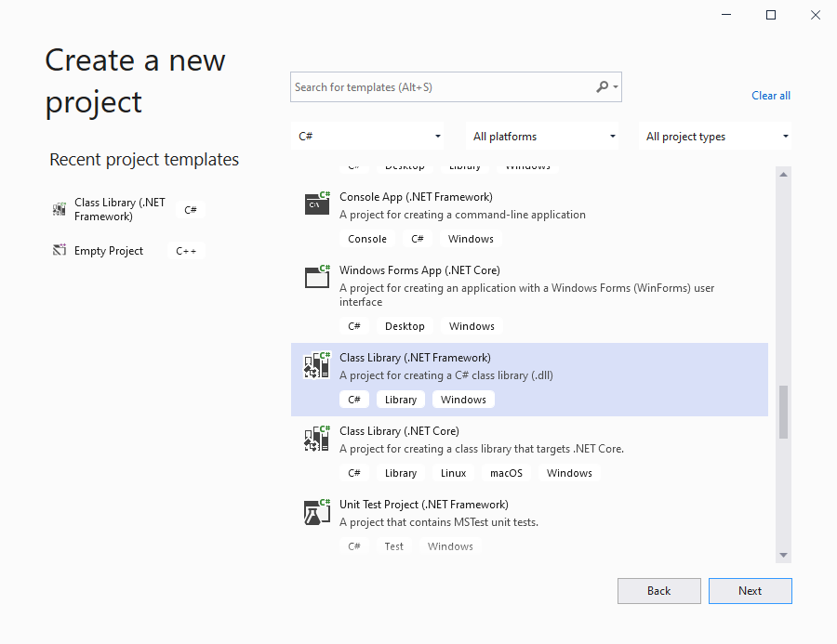Click inside the template search field
This screenshot has height=644, width=837.
pyautogui.click(x=437, y=86)
